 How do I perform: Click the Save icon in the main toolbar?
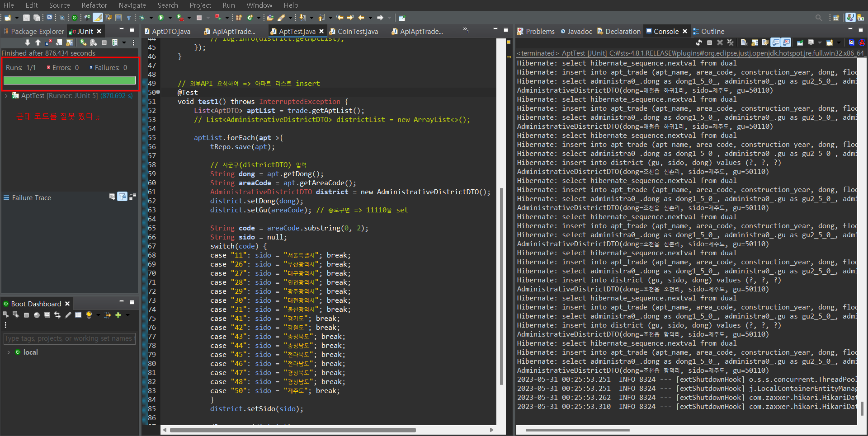point(26,18)
